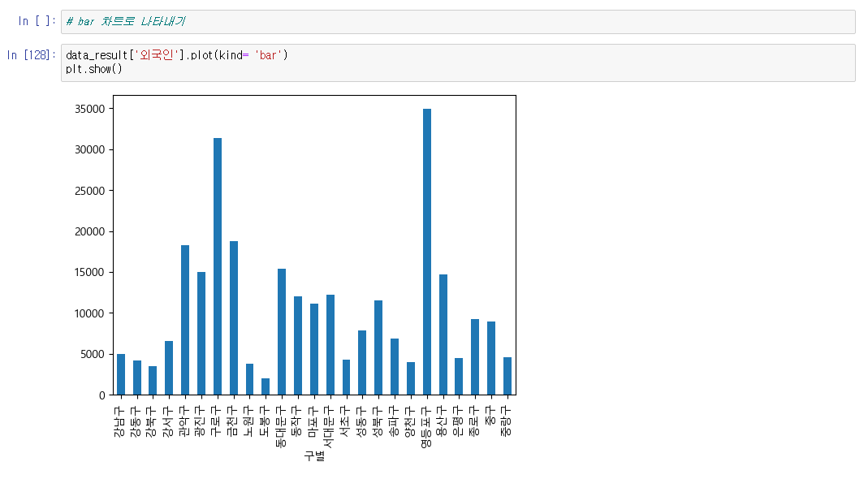Click the x-axis label 성북구
This screenshot has width=868, height=479.
point(378,422)
